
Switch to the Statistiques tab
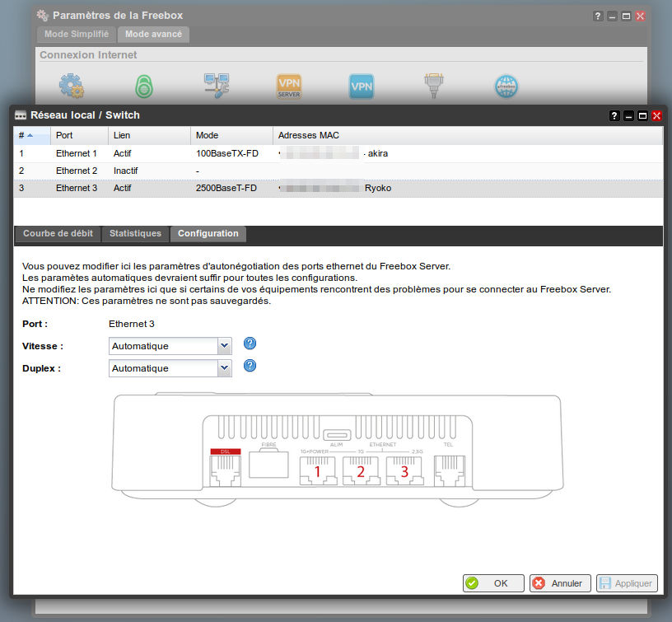tap(135, 234)
